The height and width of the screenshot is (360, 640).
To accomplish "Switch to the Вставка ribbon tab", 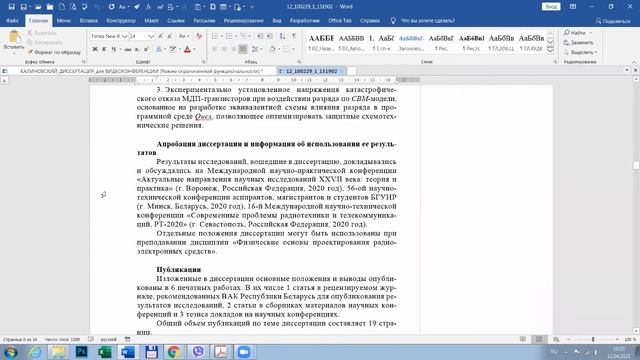I will (89, 20).
